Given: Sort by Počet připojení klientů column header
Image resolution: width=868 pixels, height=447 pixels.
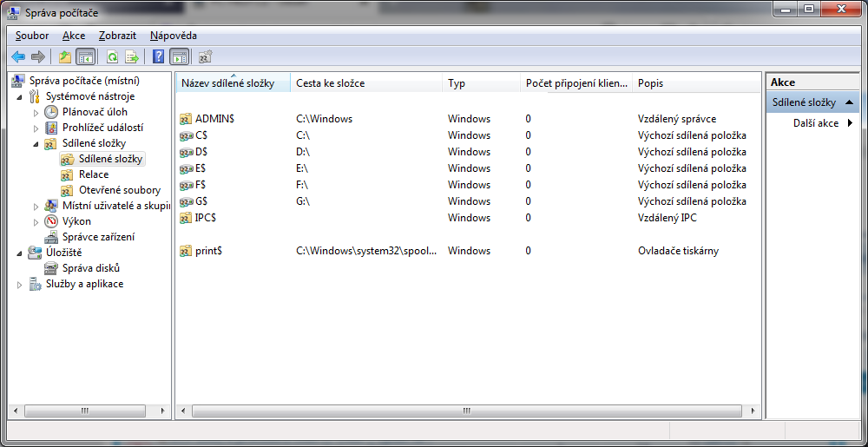Looking at the screenshot, I should point(576,83).
